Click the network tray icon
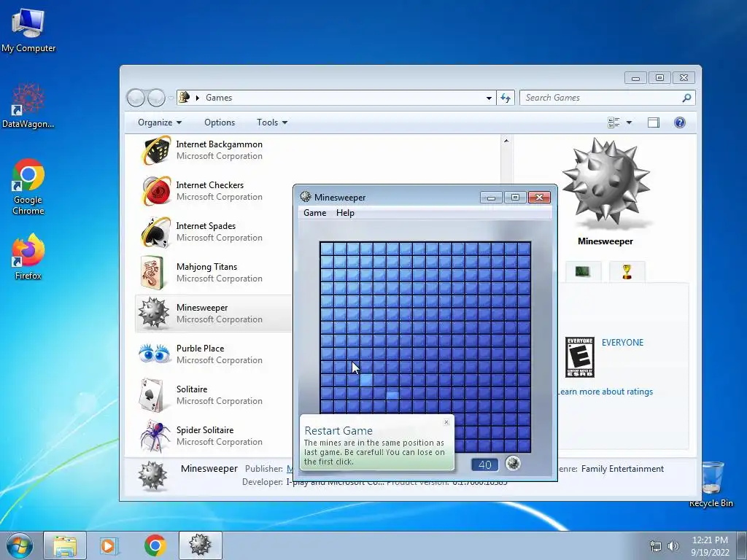 656,546
